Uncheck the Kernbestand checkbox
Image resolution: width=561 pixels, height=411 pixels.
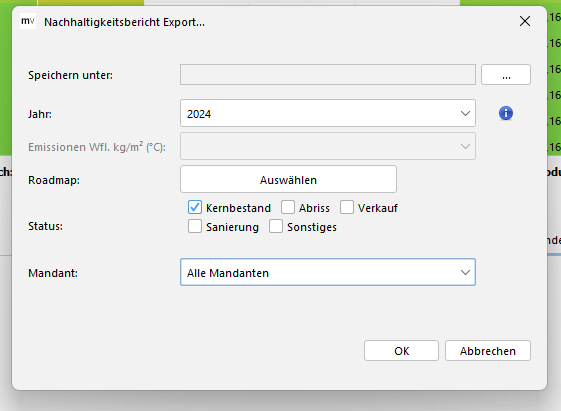[195, 207]
